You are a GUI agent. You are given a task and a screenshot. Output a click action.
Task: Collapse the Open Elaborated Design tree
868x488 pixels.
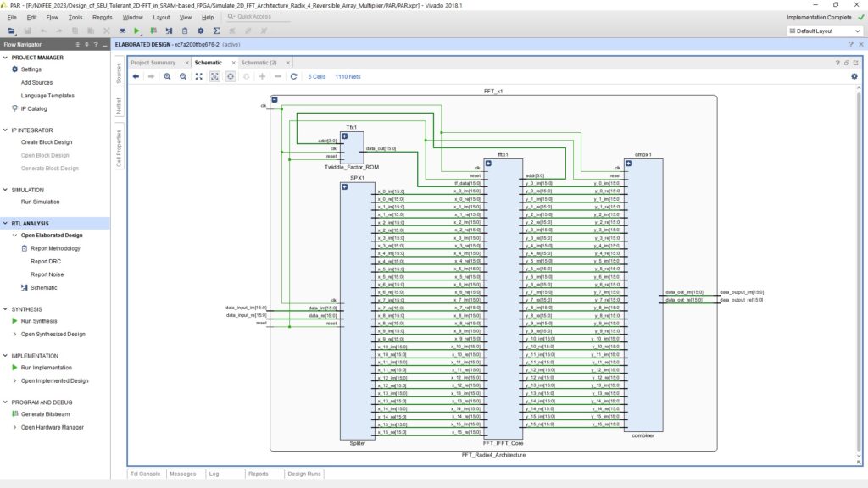[14, 235]
